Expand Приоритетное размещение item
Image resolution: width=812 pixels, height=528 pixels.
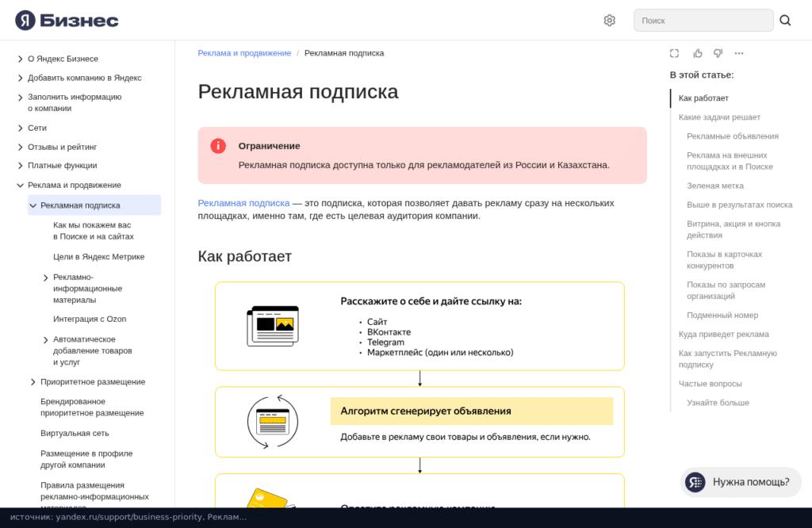[x=33, y=382]
